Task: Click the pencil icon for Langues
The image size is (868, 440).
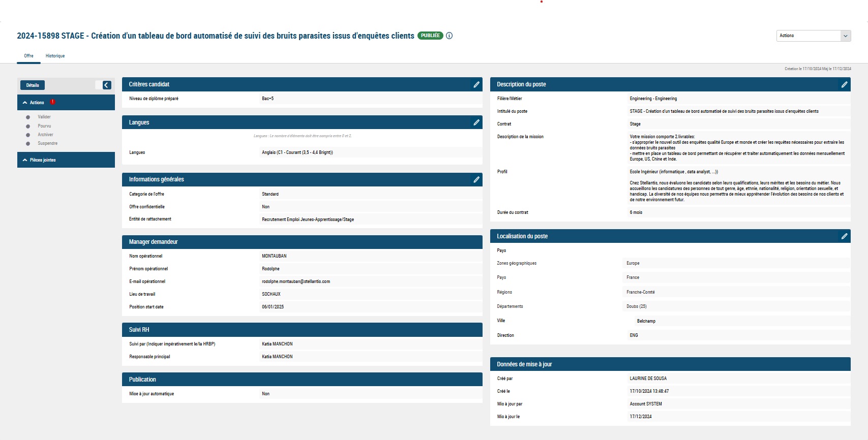Action: click(x=476, y=122)
